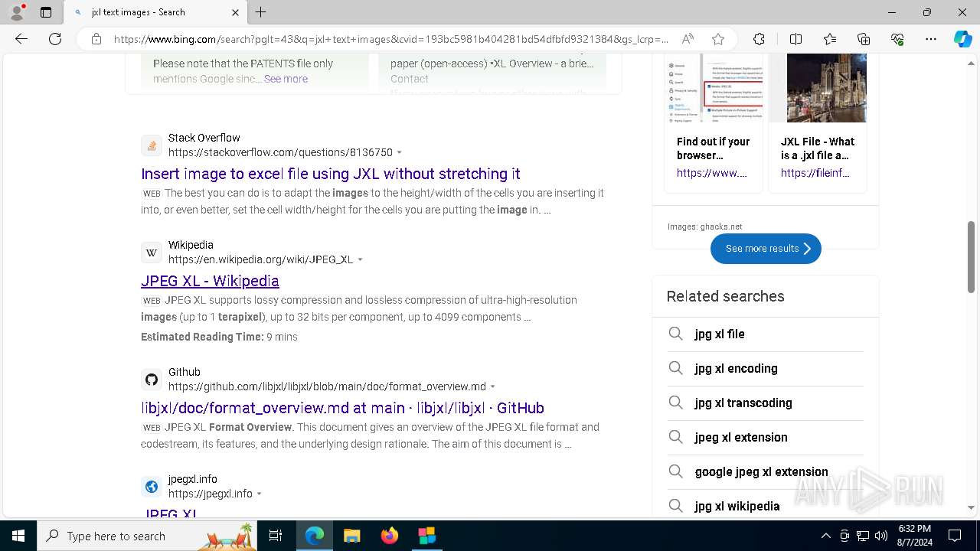
Task: Open File Explorer on taskbar
Action: tap(351, 536)
